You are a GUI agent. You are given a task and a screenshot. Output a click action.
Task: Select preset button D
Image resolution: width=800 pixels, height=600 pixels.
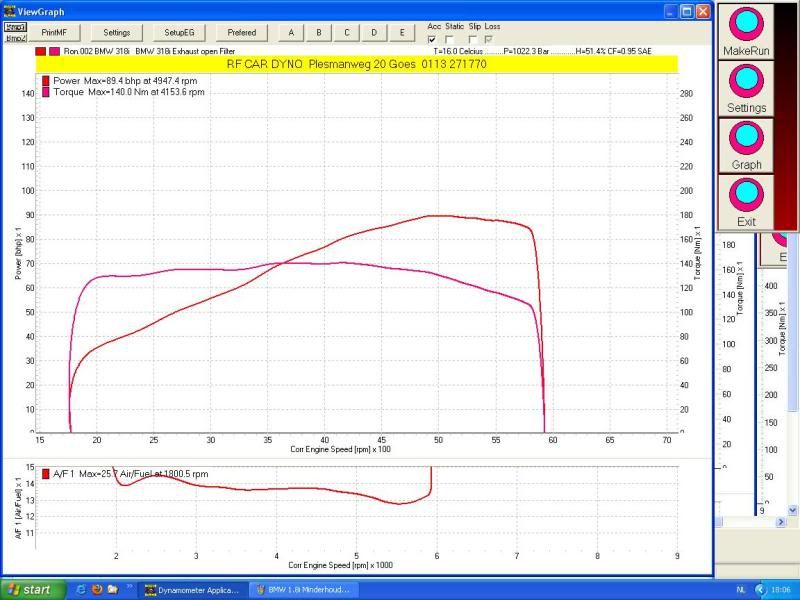(374, 33)
